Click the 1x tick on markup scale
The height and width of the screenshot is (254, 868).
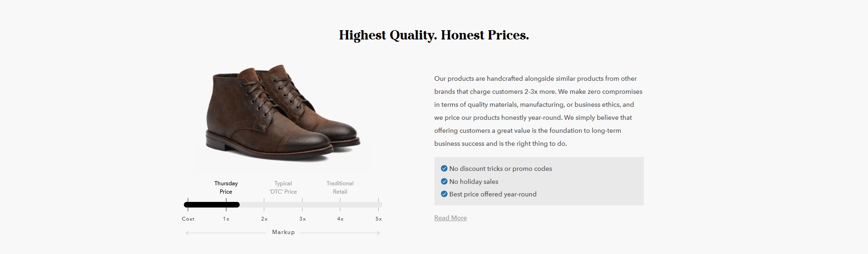click(226, 219)
